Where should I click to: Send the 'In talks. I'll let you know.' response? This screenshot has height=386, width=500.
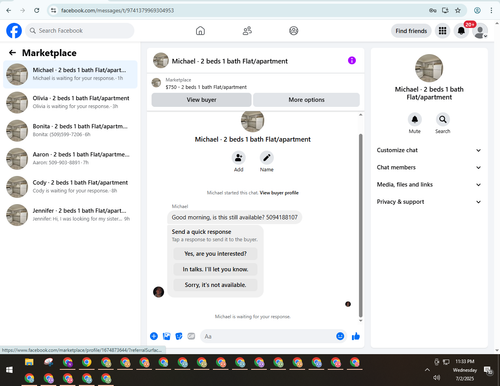coord(215,269)
